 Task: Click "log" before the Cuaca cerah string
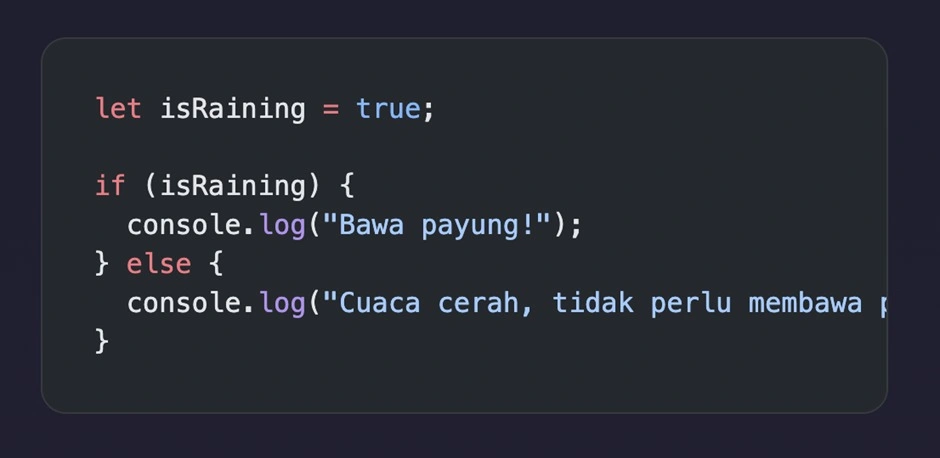(282, 303)
